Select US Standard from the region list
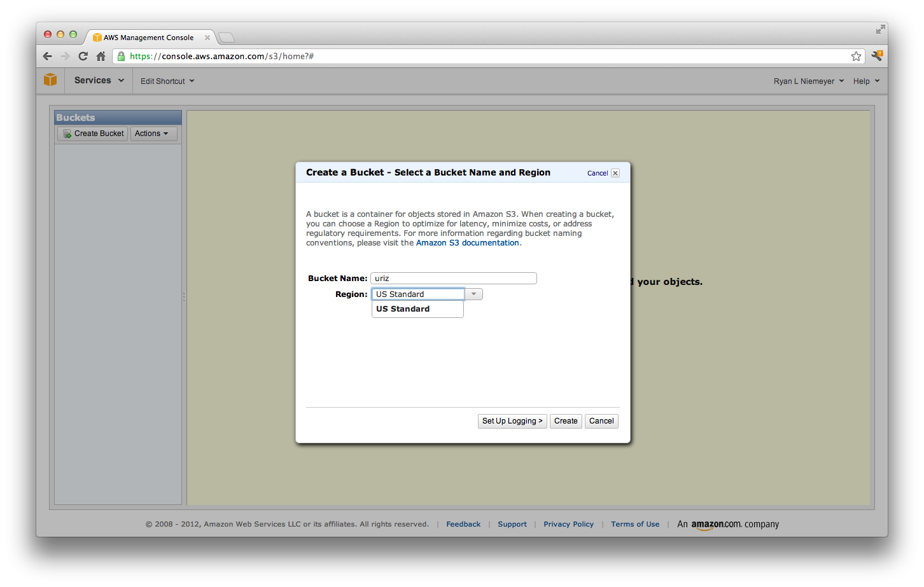 coord(403,309)
